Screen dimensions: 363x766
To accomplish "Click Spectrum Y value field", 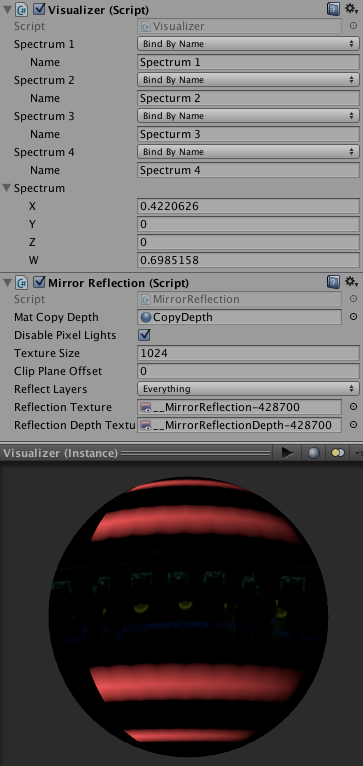I will pos(248,224).
